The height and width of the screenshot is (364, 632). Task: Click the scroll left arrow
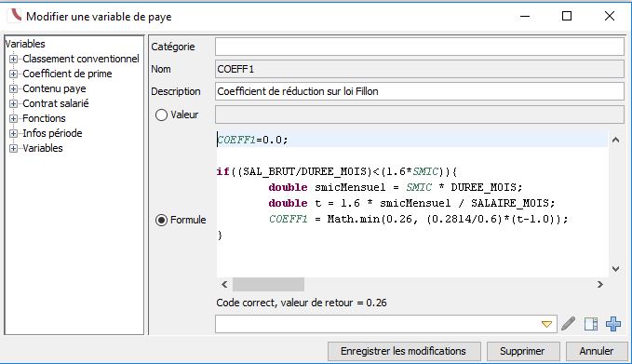224,284
